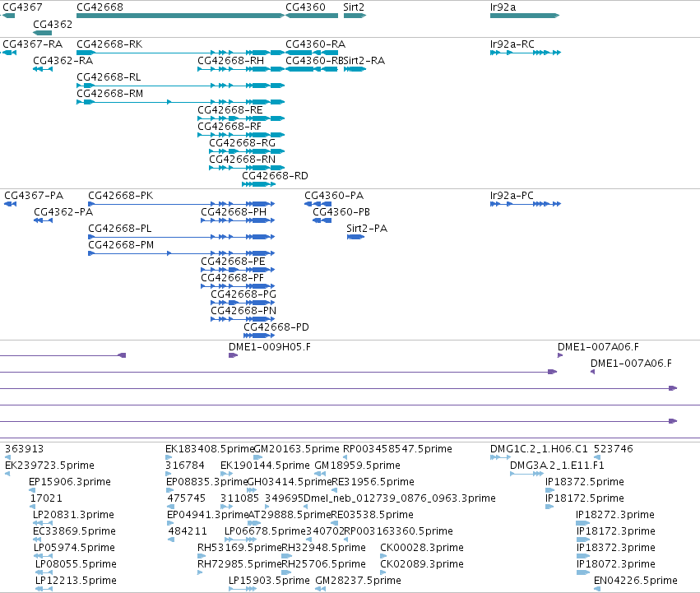Click the LP12213.5prime EST label
Viewport: 700px width, 593px height.
click(x=76, y=581)
